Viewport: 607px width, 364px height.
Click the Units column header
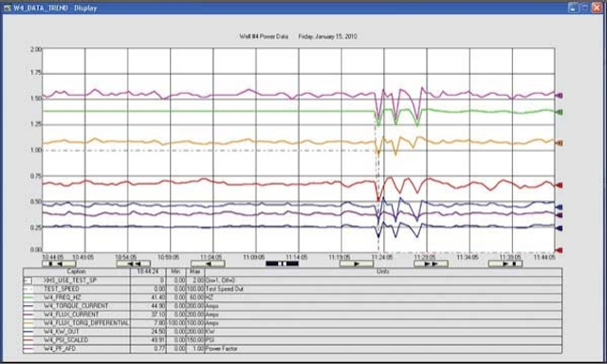coord(383,272)
